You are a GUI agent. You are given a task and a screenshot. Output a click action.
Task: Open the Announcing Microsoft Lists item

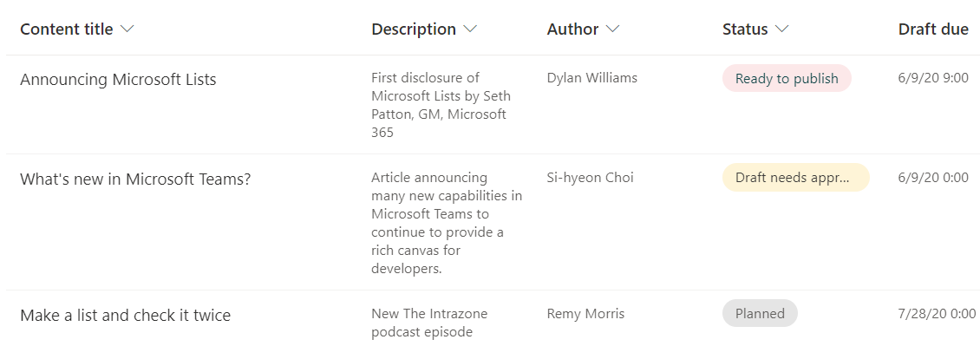118,80
